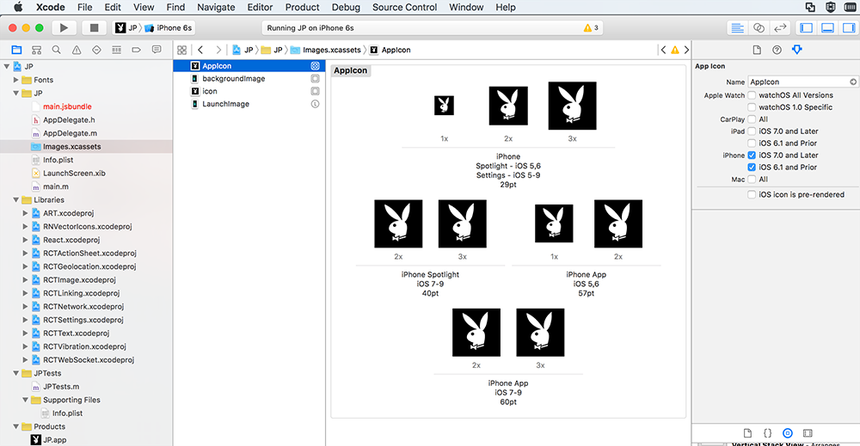Show the Assistant editor
Screen dimensions: 860x446
pyautogui.click(x=759, y=28)
